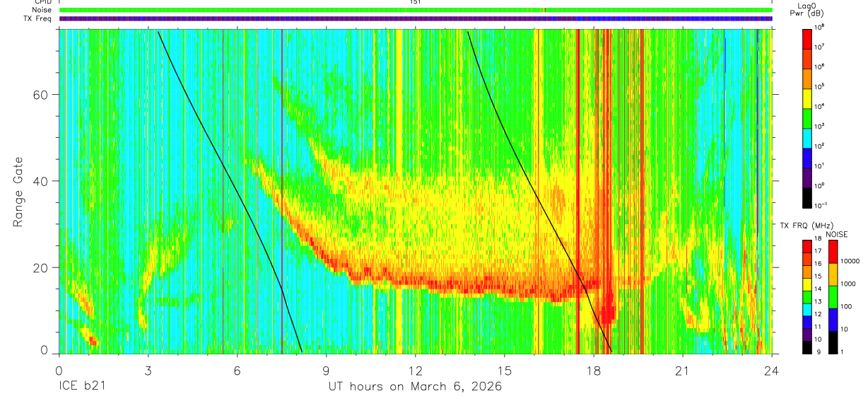
Task: Click the green segment of Lag0 power colorbar
Action: click(807, 117)
